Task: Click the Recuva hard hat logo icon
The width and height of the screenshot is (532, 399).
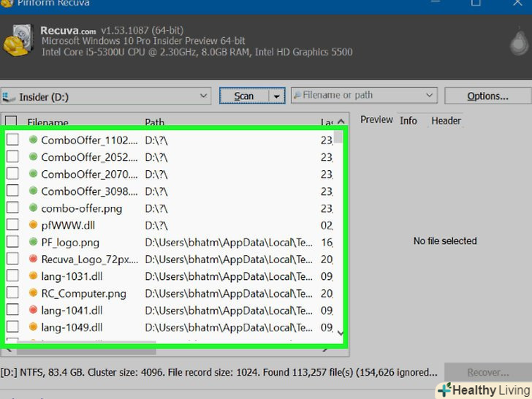Action: (19, 39)
